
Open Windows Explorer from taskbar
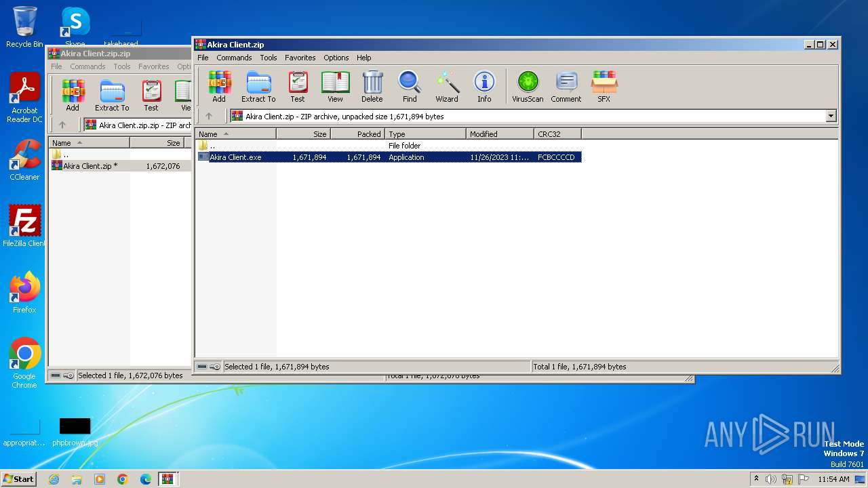[77, 479]
